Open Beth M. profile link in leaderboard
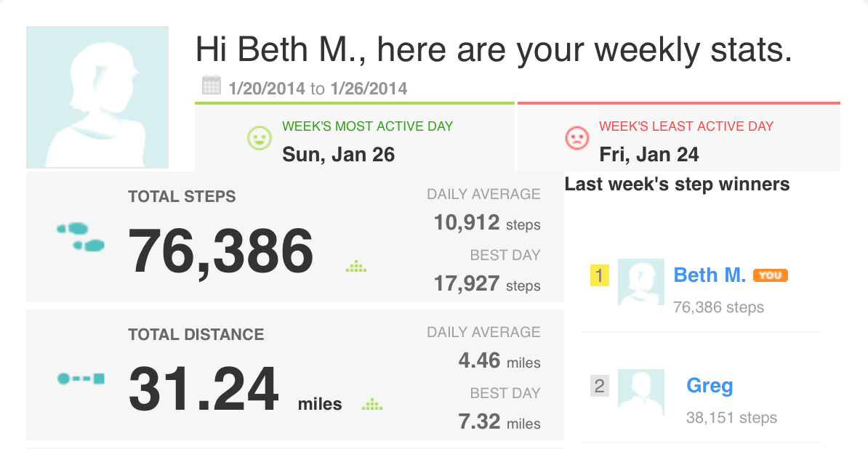Screen dimensions: 868x449 [x=710, y=275]
